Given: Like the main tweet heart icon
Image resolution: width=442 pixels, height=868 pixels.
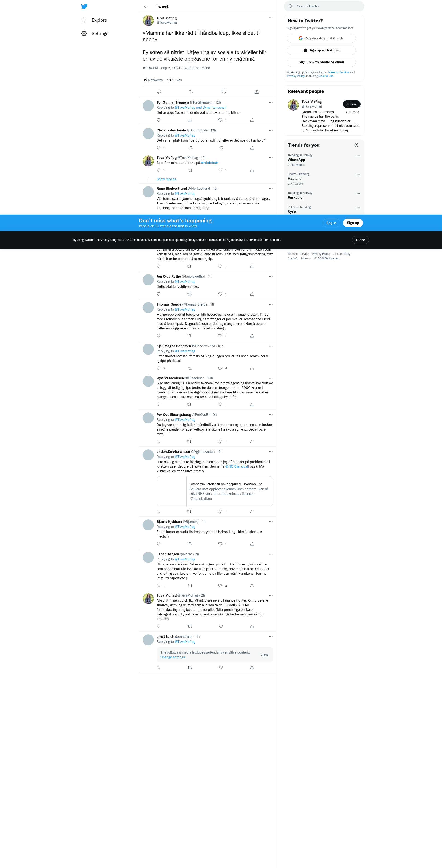Looking at the screenshot, I should click(224, 92).
